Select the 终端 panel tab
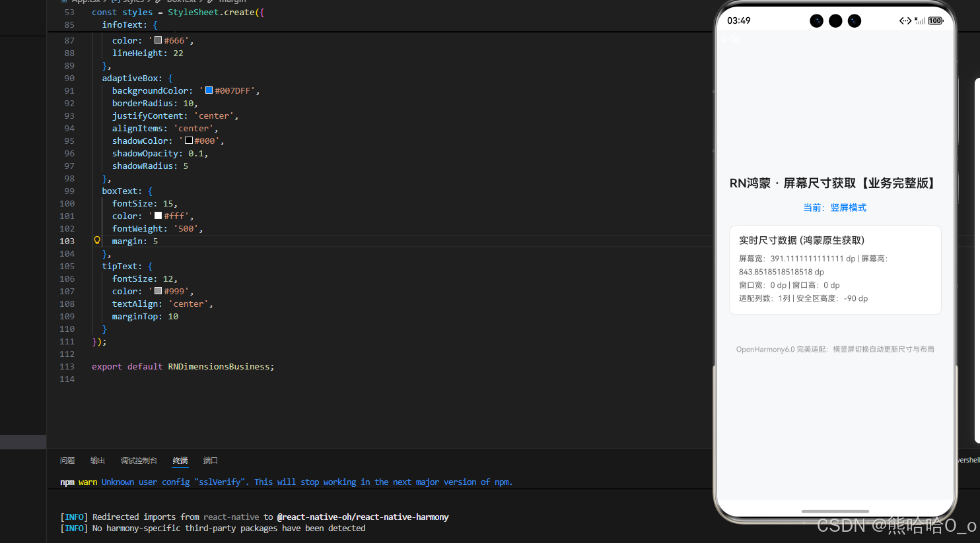Viewport: 980px width, 543px height. (x=180, y=461)
